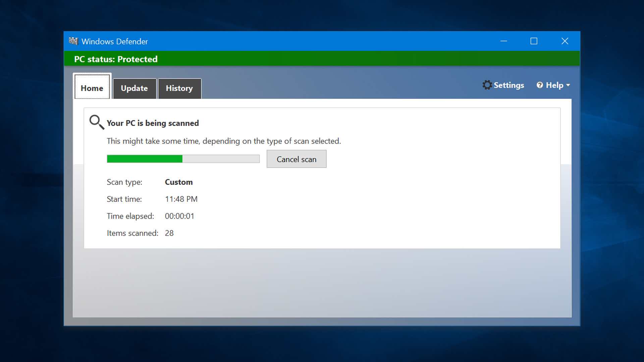Cancel the current running scan
This screenshot has height=362, width=644.
[x=297, y=159]
